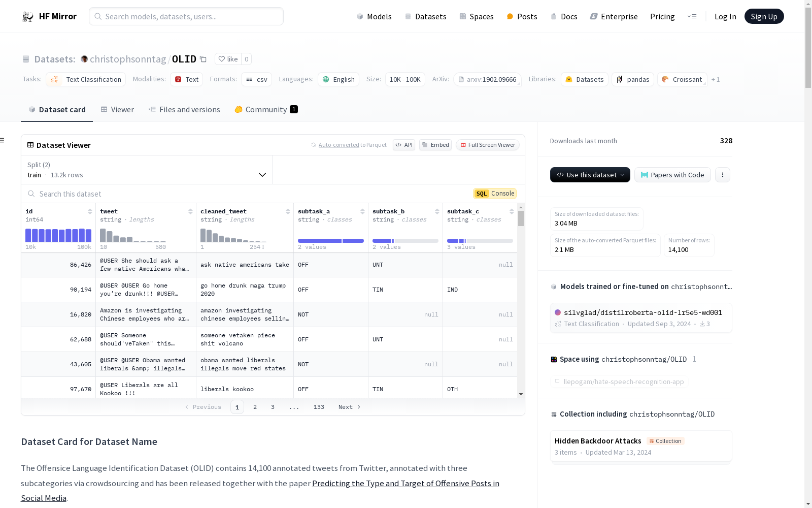Click the HF Mirror logo icon
Image resolution: width=812 pixels, height=508 pixels.
pos(28,17)
